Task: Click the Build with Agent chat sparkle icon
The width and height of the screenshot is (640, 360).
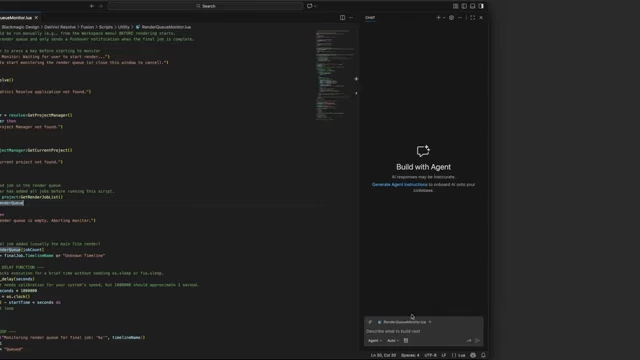Action: click(423, 151)
